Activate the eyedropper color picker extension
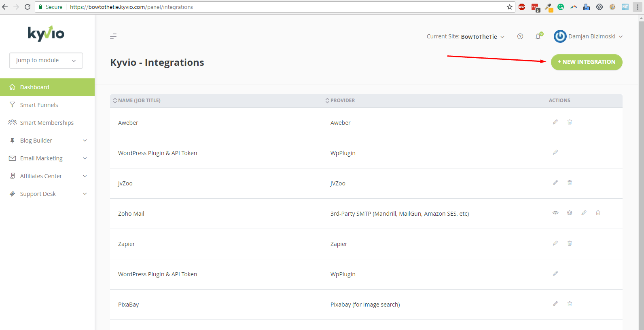This screenshot has width=644, height=330. click(x=549, y=7)
